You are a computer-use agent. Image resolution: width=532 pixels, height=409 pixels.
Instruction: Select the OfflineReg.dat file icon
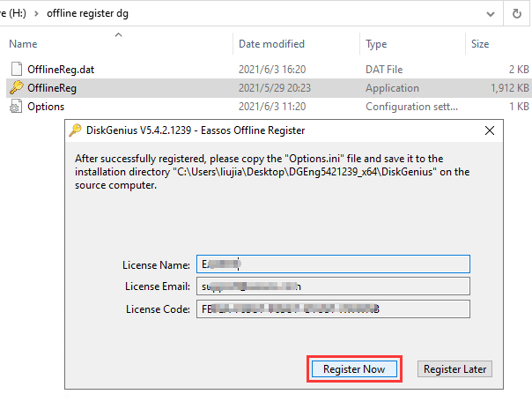(16, 69)
